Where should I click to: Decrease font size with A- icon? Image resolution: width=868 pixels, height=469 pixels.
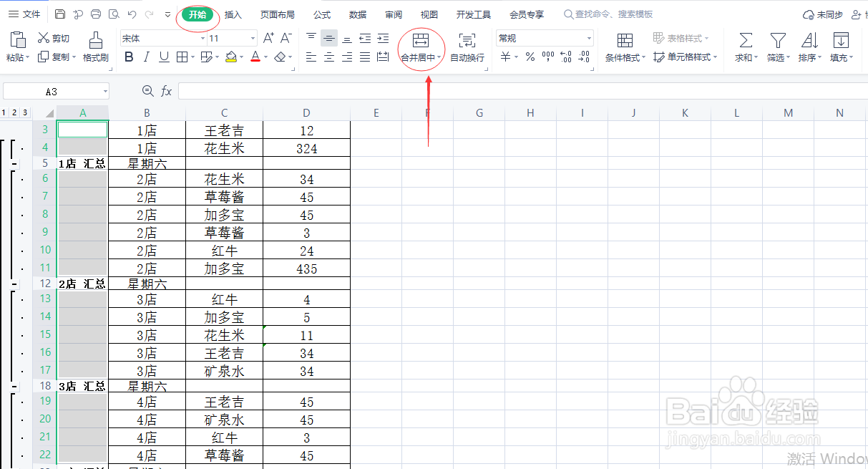(x=286, y=38)
